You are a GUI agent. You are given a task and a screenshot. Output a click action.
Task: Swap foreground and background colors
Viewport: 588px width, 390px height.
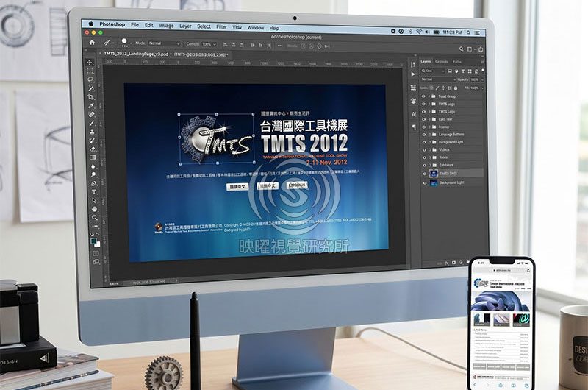[x=98, y=234]
